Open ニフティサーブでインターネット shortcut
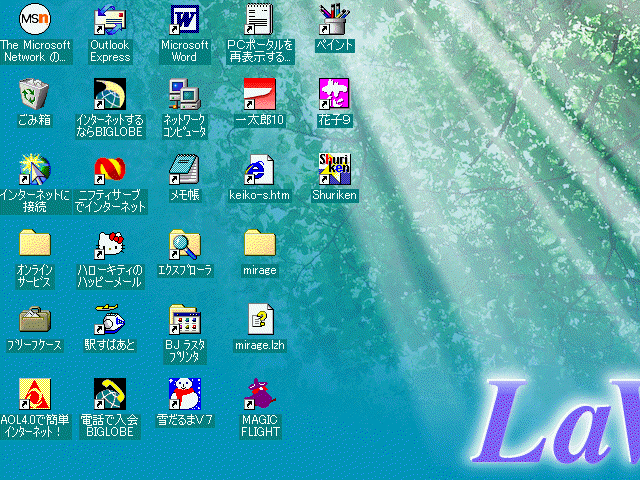The height and width of the screenshot is (480, 640). pos(109,169)
